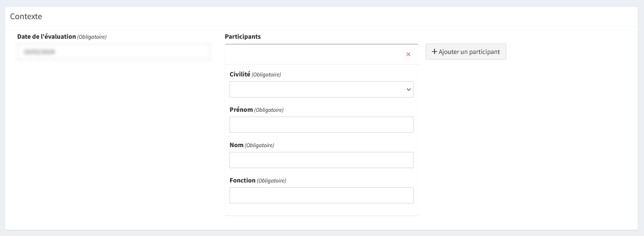Click the Obligatoire hint next to Fonction
Viewport: 644px width, 236px height.
pos(271,181)
